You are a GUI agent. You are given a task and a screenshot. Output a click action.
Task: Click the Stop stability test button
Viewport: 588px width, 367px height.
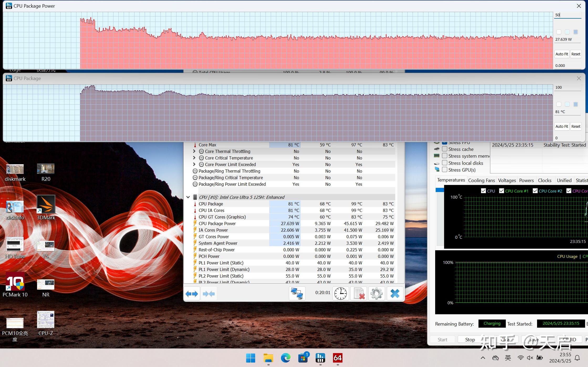pos(470,339)
